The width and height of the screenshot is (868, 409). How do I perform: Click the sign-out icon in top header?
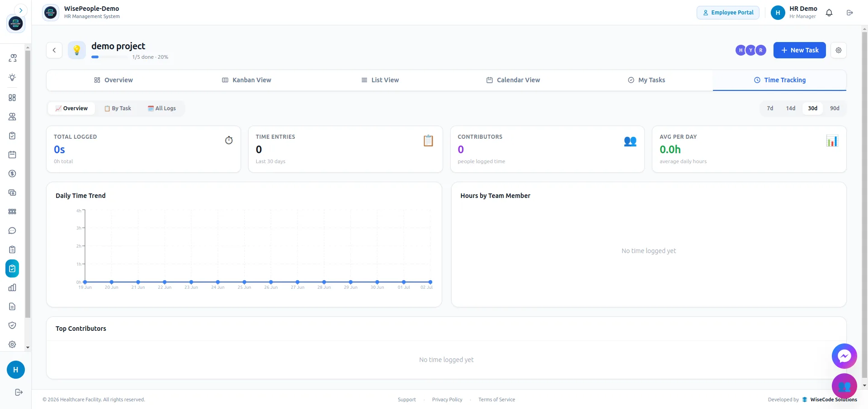tap(850, 13)
